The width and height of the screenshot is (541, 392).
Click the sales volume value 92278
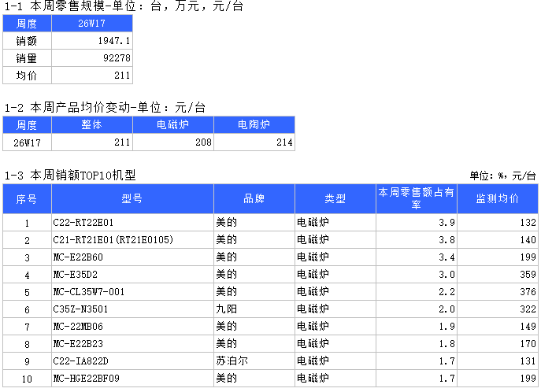(117, 58)
